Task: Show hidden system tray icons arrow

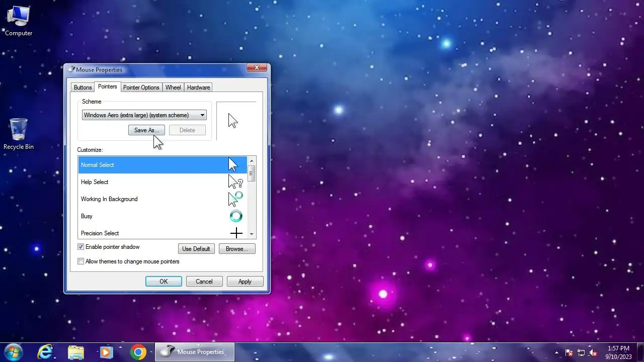Action: 556,352
